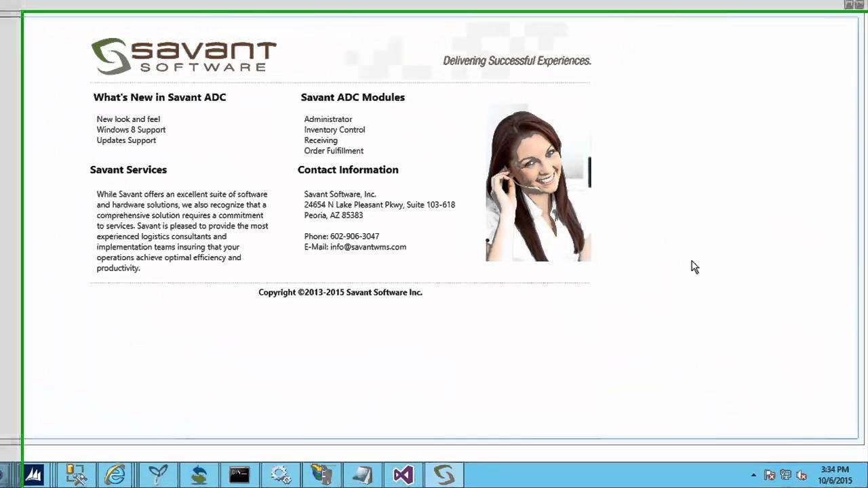868x488 pixels.
Task: Click the 'Savant Services' heading
Action: click(128, 170)
